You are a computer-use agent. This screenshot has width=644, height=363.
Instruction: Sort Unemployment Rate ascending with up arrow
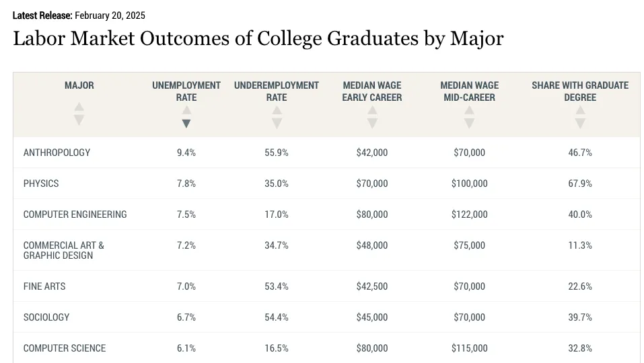[x=186, y=111]
